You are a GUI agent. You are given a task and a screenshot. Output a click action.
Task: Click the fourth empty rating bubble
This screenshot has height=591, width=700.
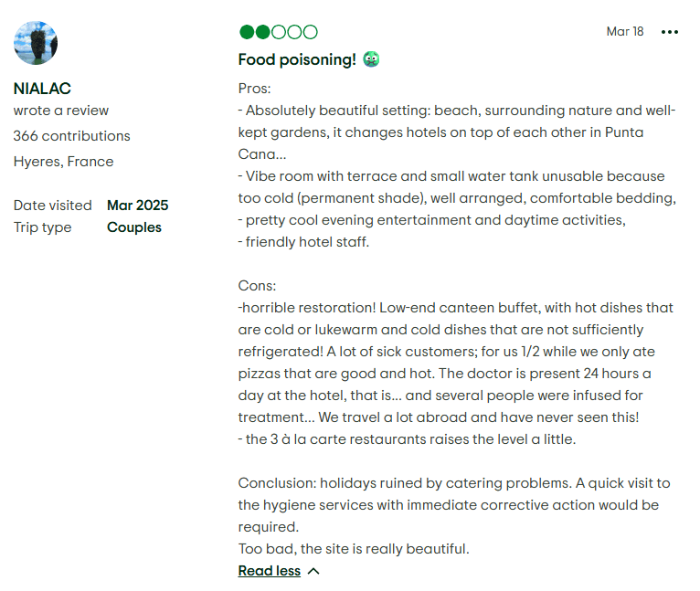click(294, 32)
